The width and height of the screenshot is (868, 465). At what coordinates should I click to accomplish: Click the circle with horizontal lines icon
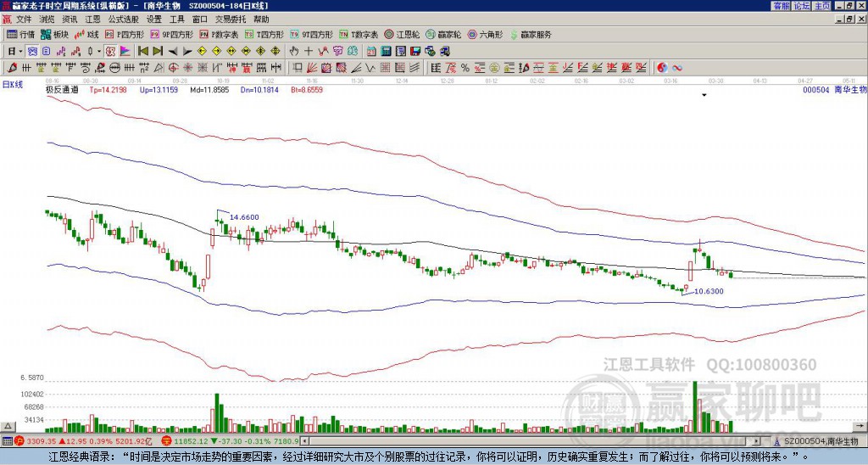(x=114, y=68)
